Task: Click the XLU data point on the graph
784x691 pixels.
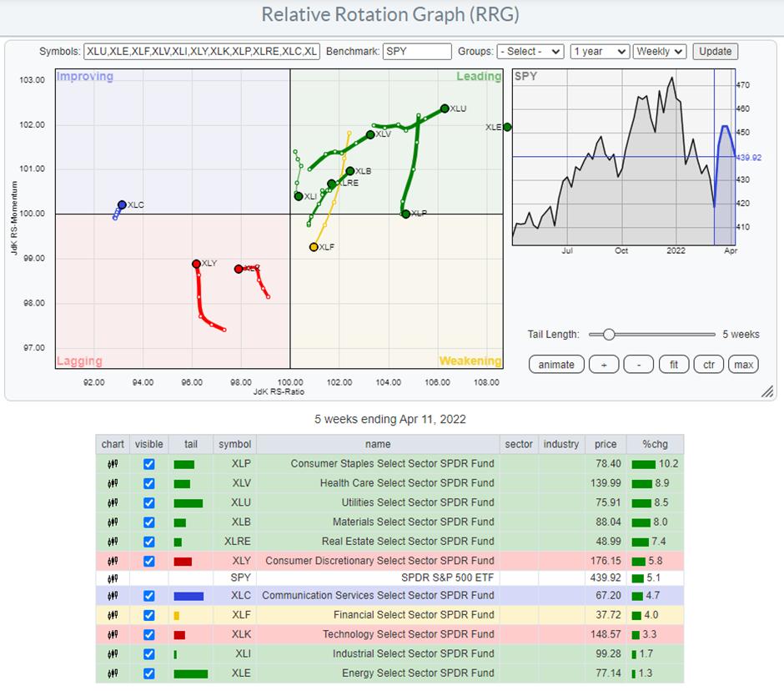Action: [x=445, y=108]
